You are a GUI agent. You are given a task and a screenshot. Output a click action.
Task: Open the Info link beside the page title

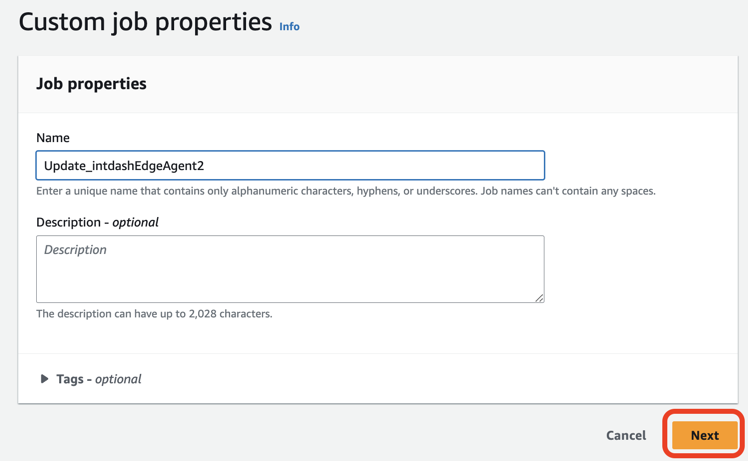tap(289, 26)
